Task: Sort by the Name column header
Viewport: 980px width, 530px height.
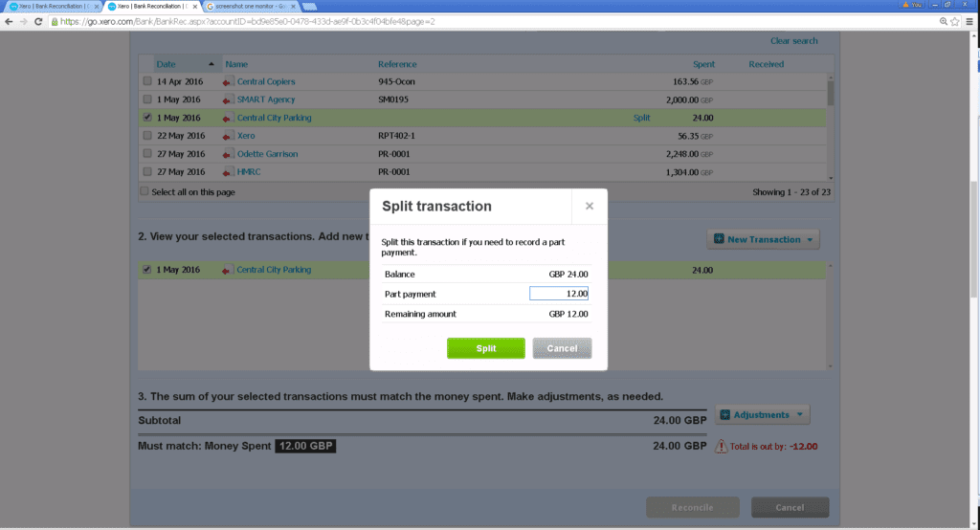Action: (x=236, y=64)
